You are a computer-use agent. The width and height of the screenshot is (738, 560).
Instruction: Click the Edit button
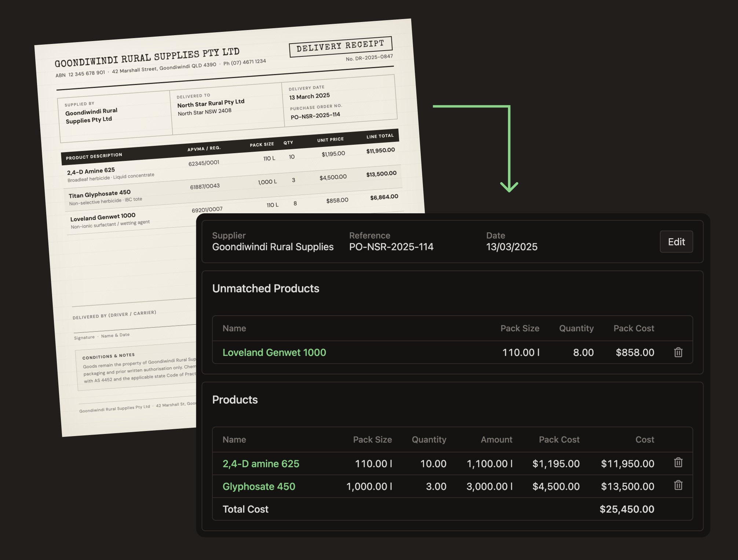coord(676,242)
